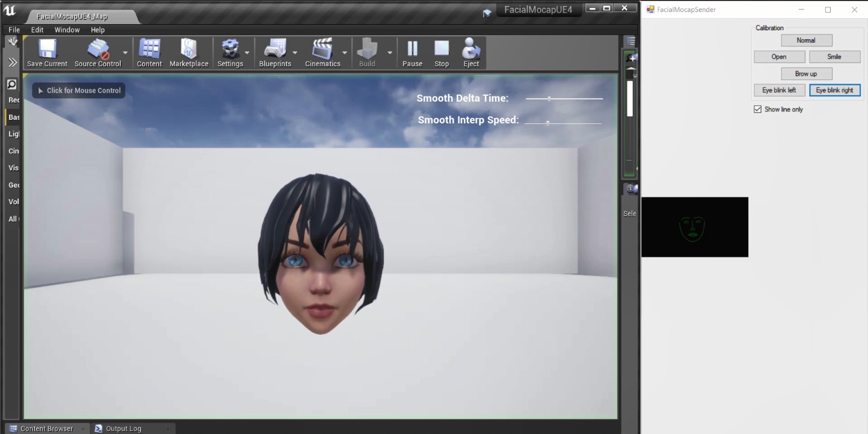Expand the collapsed panel using double-chevron icon
The image size is (868, 434).
pyautogui.click(x=12, y=62)
